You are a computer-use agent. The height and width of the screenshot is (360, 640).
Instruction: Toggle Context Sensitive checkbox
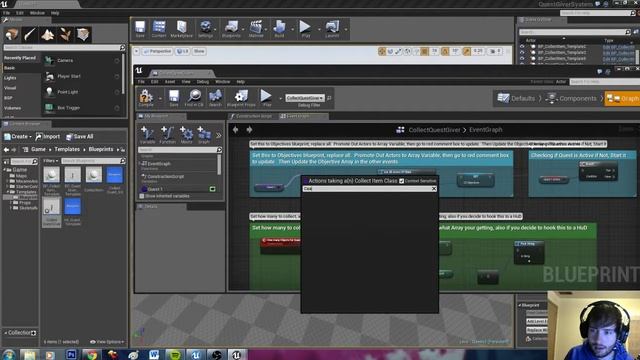(x=402, y=181)
